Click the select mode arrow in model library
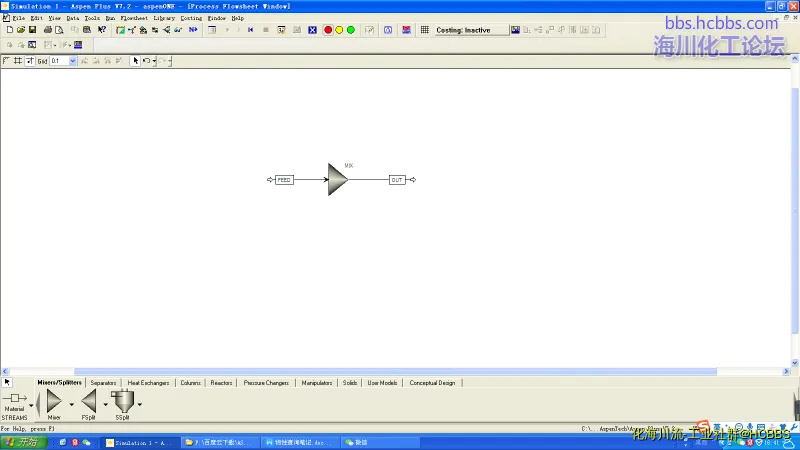The height and width of the screenshot is (450, 800). pyautogui.click(x=7, y=382)
